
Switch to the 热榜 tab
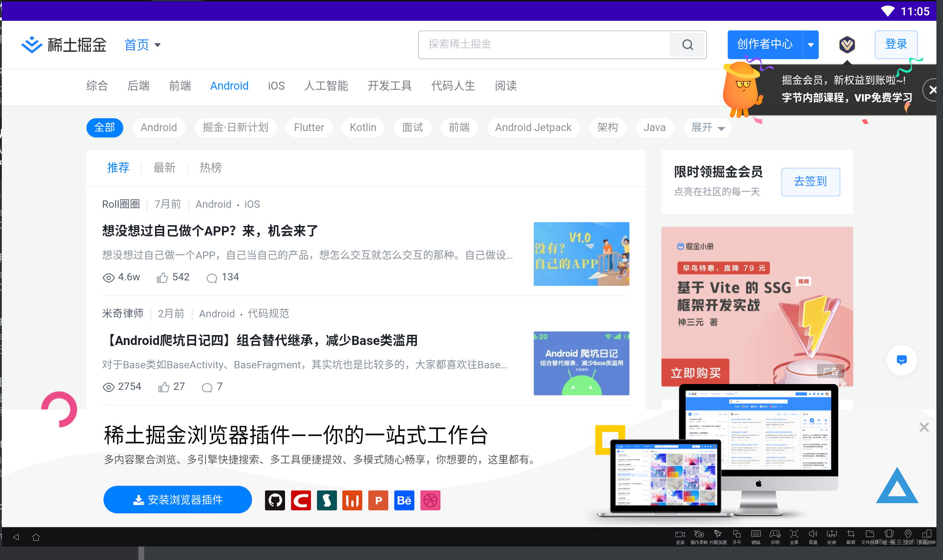[210, 168]
